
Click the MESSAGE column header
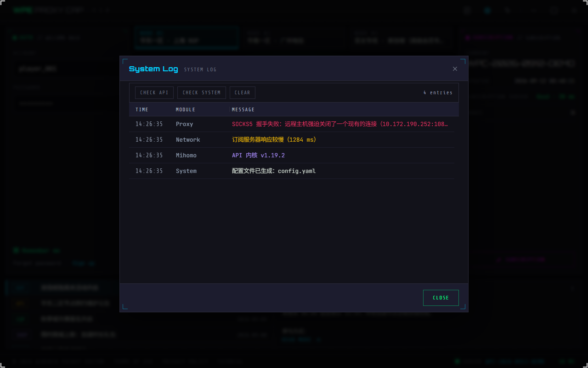pyautogui.click(x=243, y=109)
